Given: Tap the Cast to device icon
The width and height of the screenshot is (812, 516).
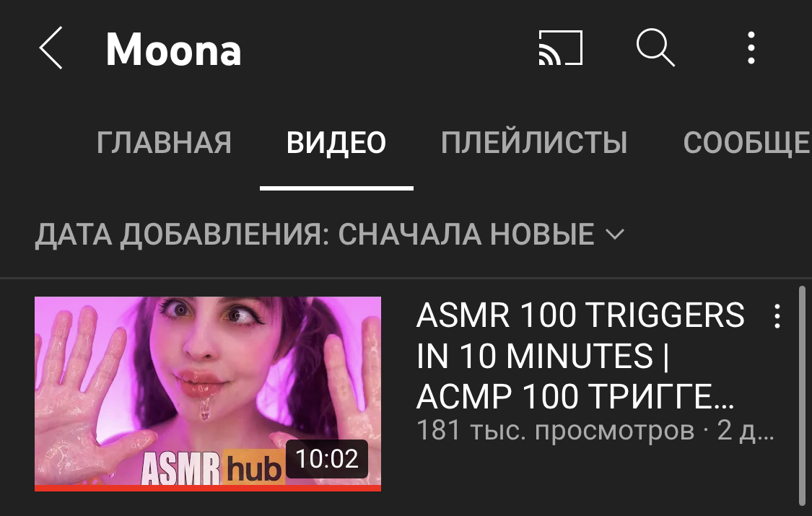Looking at the screenshot, I should tap(561, 48).
